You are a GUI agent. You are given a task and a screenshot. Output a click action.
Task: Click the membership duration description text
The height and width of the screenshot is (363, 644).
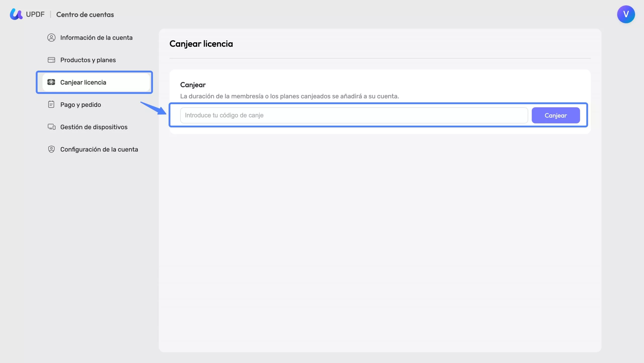pos(290,96)
